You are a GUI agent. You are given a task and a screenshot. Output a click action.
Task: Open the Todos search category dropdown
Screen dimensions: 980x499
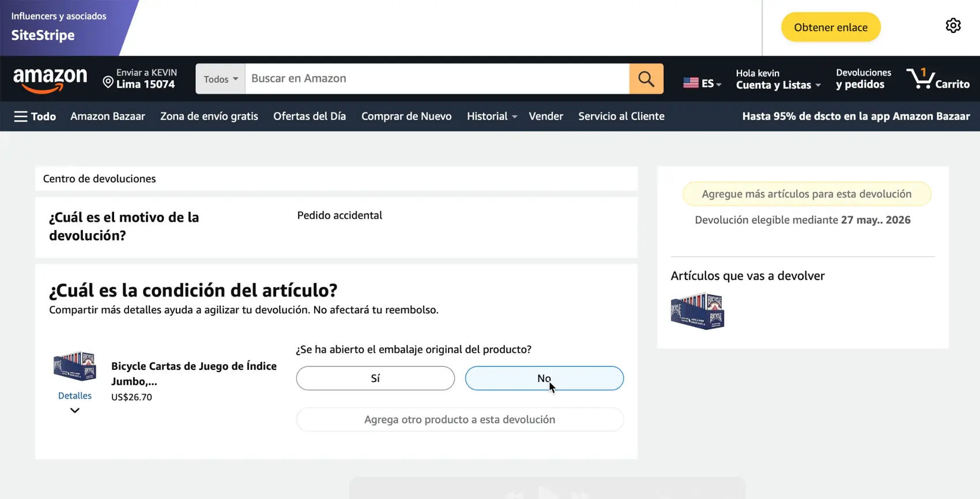click(220, 78)
